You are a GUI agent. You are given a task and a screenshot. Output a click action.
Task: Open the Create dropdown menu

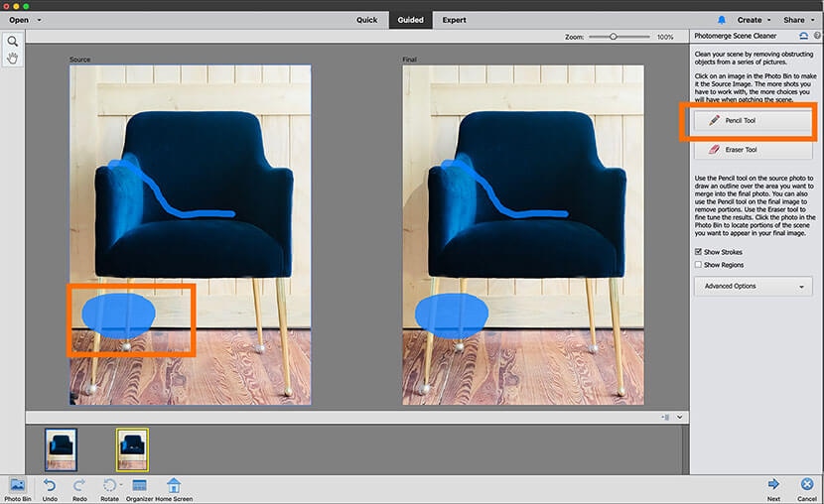[754, 20]
